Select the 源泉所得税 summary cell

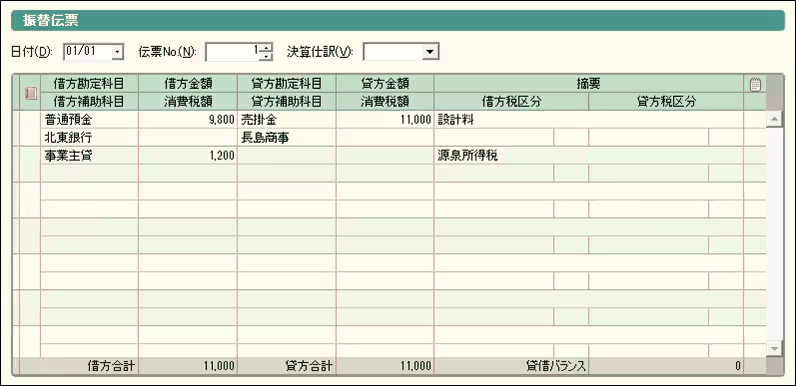click(x=589, y=156)
